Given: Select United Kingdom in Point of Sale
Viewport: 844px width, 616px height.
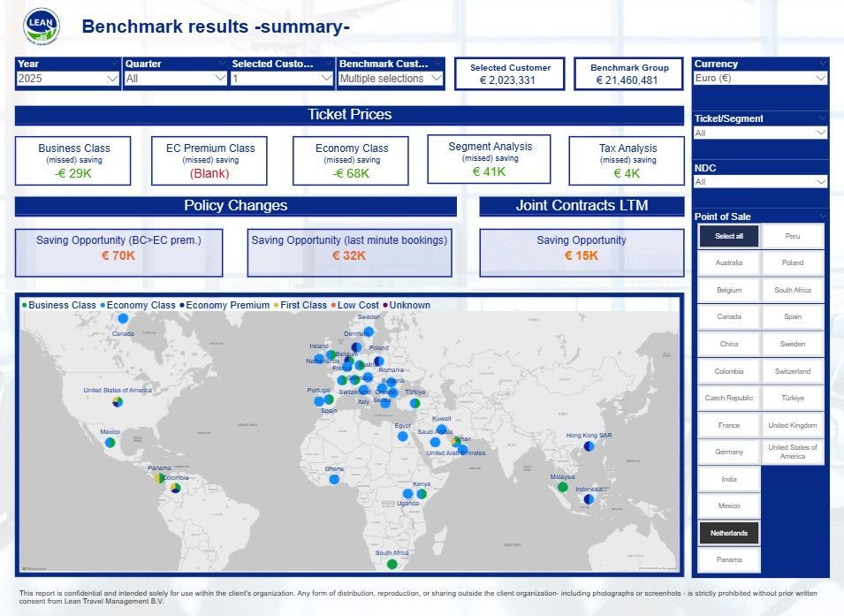Looking at the screenshot, I should click(793, 425).
